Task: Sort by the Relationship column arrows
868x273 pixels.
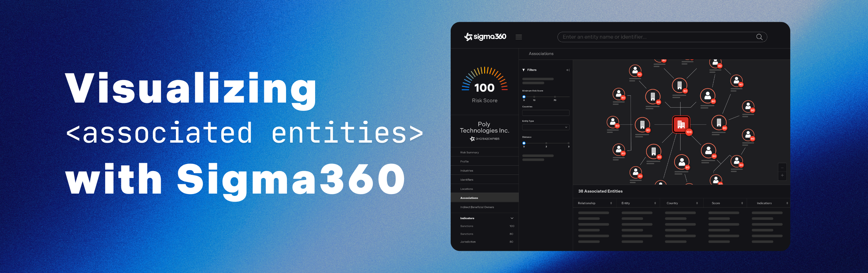Action: click(x=611, y=203)
